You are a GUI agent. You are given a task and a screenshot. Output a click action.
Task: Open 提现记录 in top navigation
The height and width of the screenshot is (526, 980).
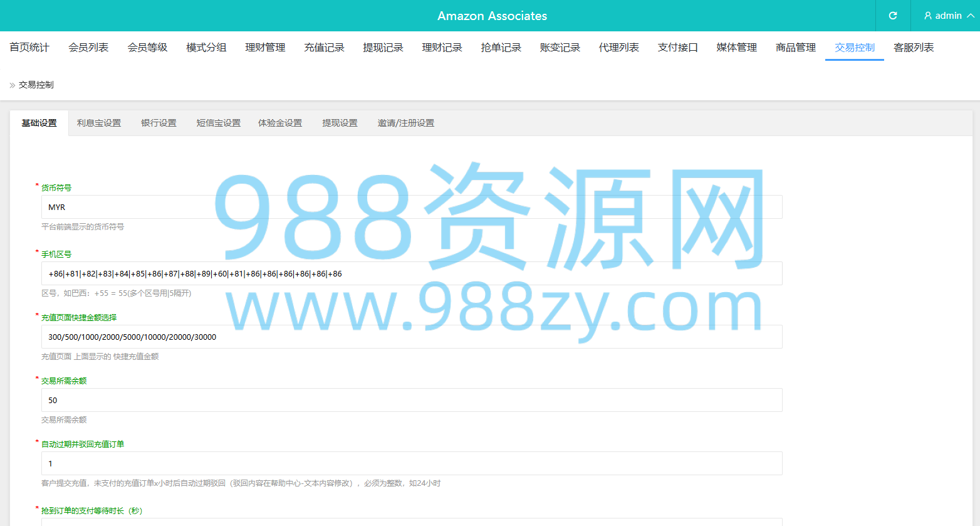383,48
